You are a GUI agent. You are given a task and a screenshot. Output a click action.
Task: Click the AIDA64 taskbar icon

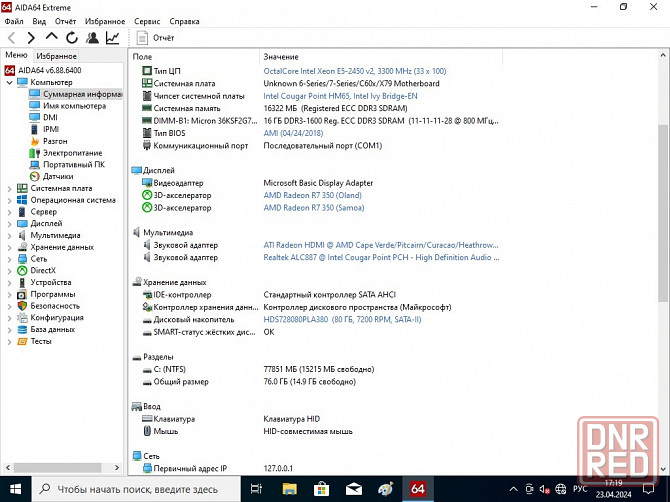tap(417, 489)
